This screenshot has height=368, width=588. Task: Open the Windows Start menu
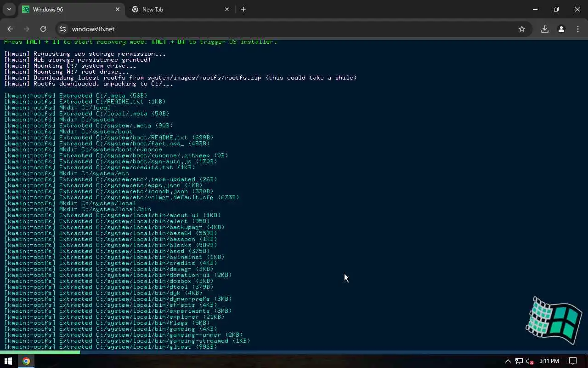tap(8, 361)
